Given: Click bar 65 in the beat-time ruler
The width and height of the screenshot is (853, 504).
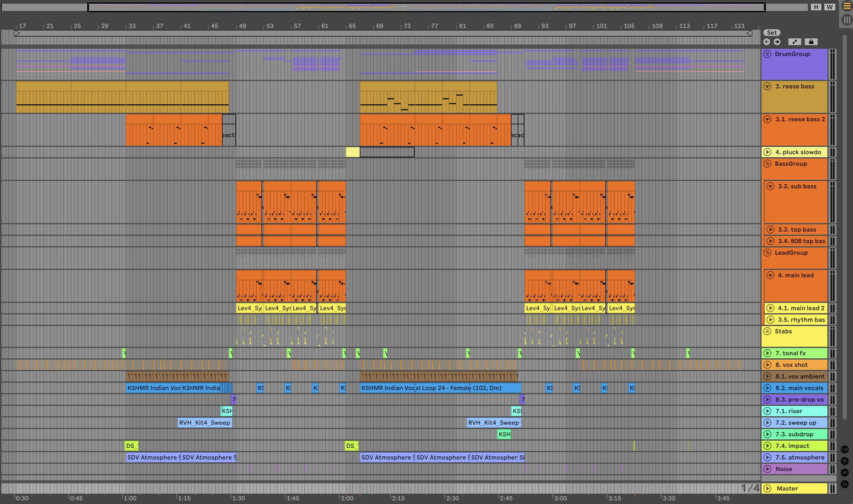Looking at the screenshot, I should [352, 26].
